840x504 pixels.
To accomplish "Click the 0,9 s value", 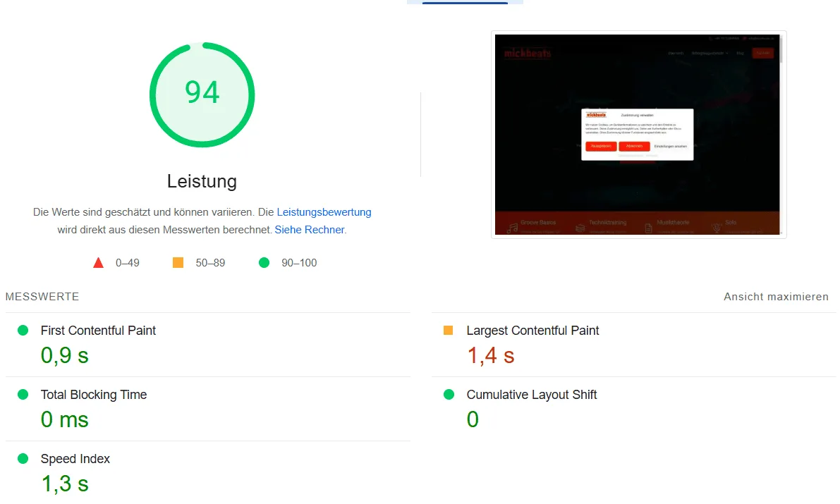I will (x=64, y=356).
